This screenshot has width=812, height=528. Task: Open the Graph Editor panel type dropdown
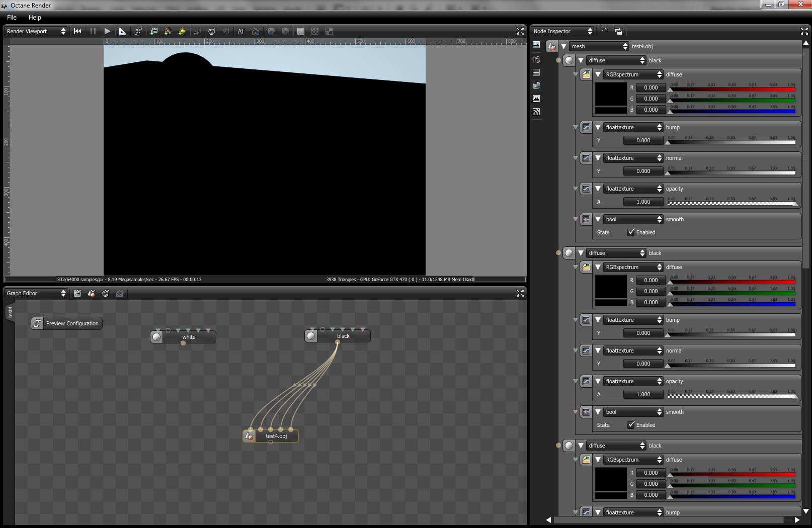[36, 293]
